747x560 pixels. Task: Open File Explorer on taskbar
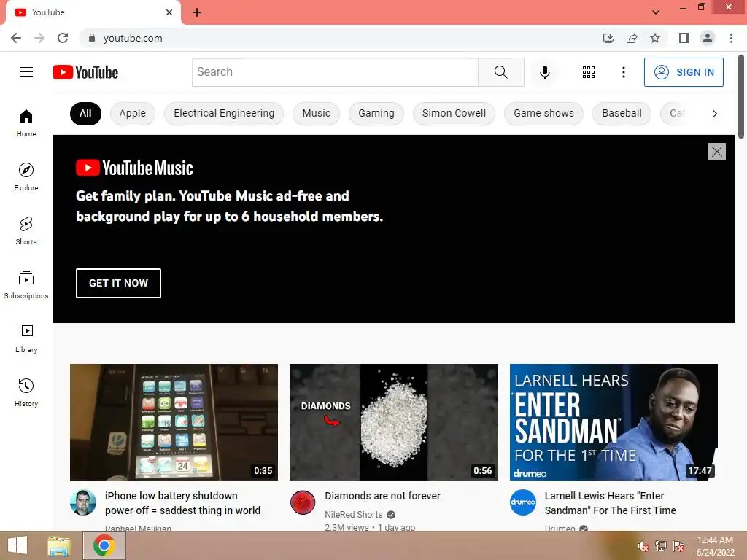click(x=59, y=545)
